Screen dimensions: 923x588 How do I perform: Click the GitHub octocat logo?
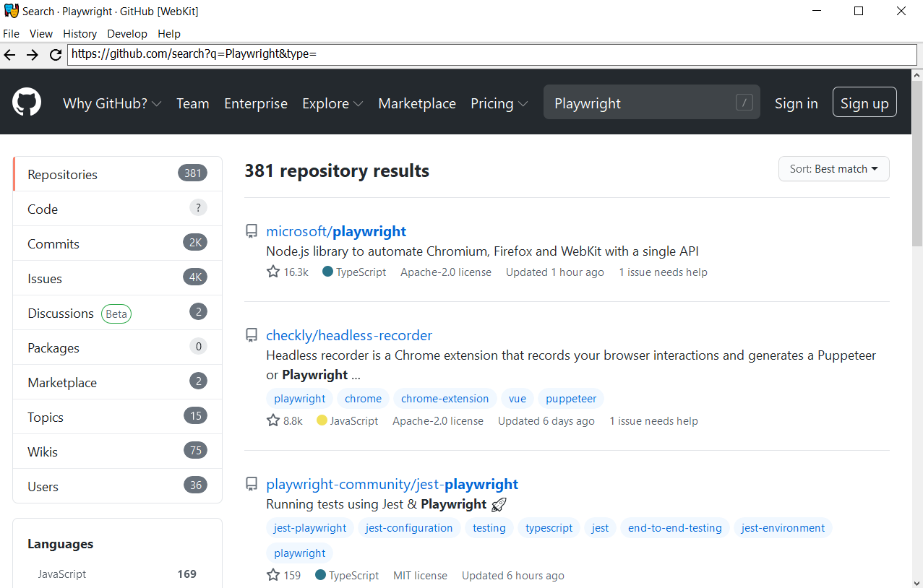26,102
